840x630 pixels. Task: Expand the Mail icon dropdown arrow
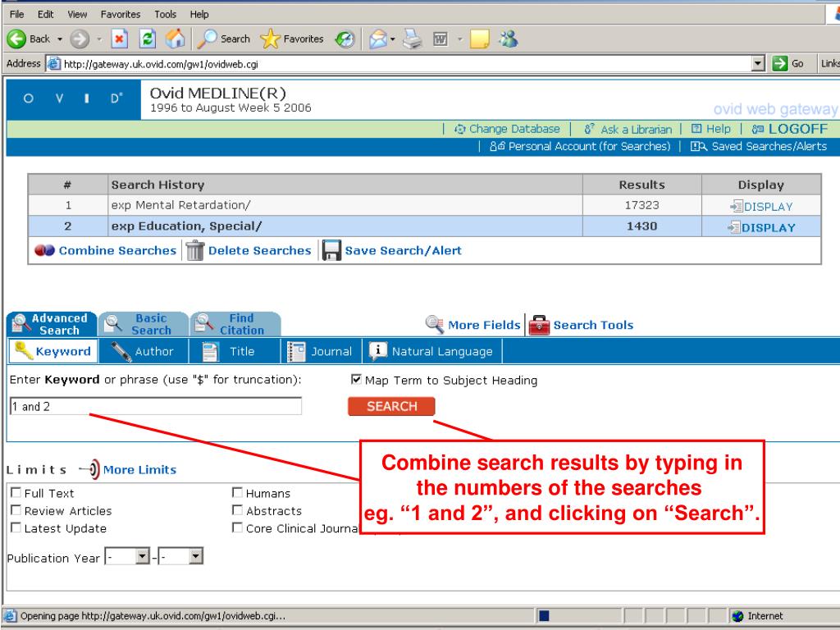(393, 39)
